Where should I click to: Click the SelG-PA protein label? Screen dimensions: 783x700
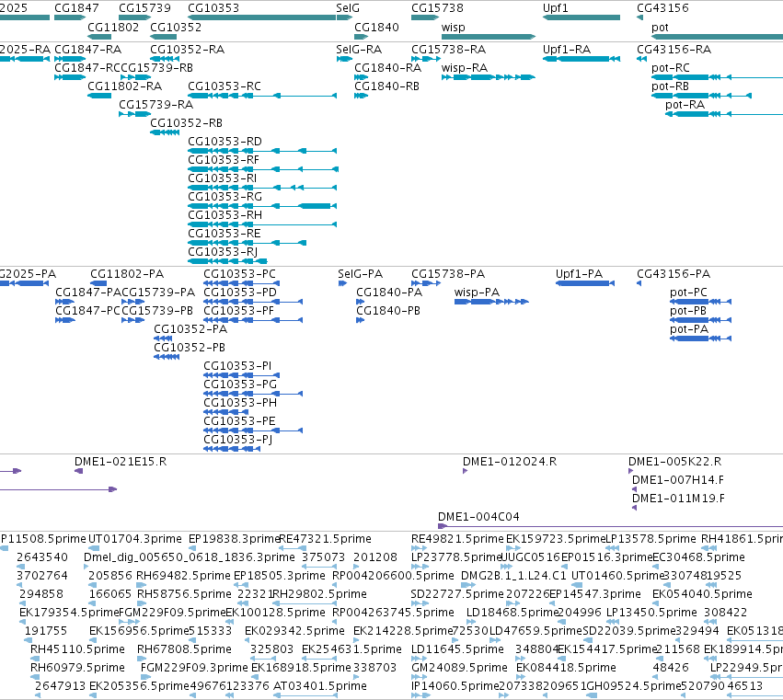(x=360, y=274)
